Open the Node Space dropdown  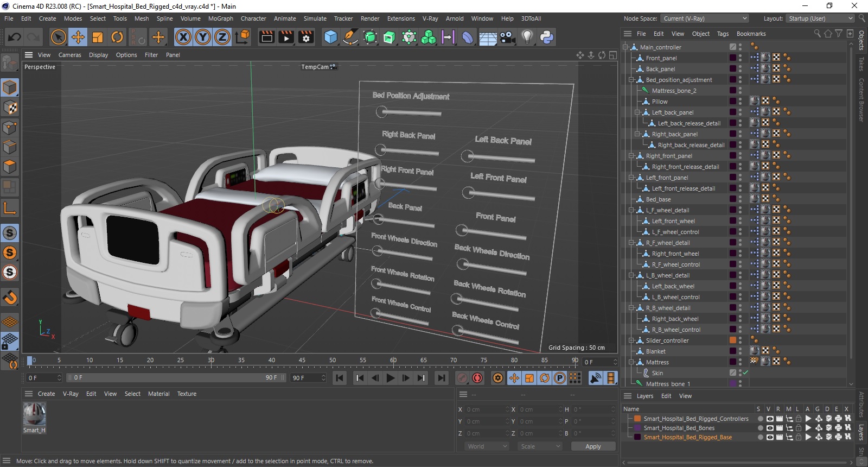coord(705,18)
